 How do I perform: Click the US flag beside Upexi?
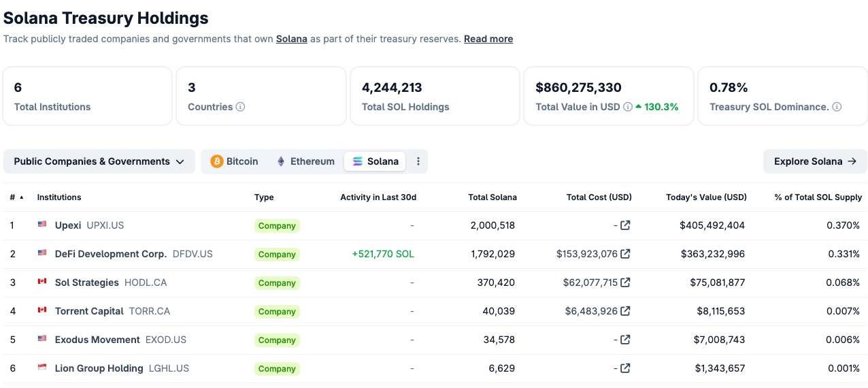coord(42,224)
